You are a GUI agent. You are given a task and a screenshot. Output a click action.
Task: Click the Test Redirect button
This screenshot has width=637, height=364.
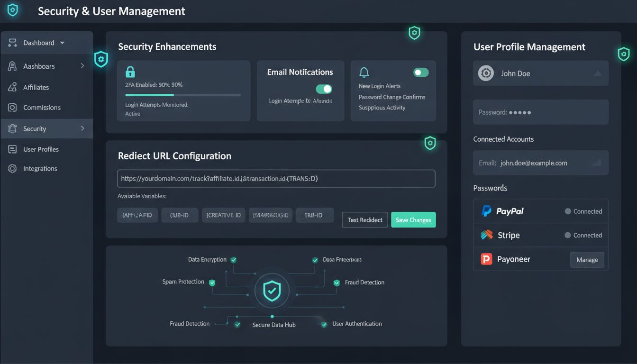tap(364, 219)
